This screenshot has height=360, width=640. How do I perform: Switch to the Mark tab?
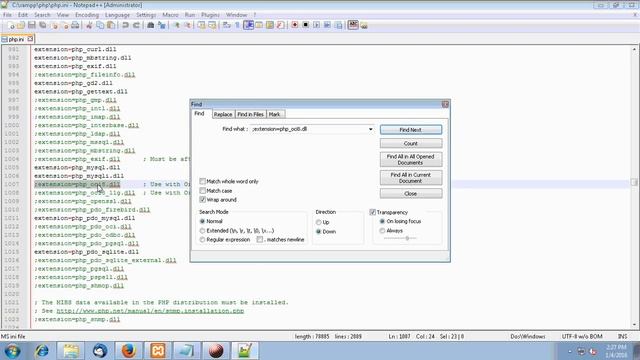tap(274, 115)
